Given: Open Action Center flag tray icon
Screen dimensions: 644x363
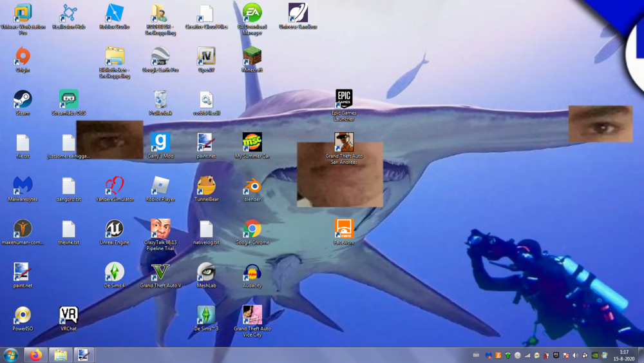Looking at the screenshot, I should point(566,355).
